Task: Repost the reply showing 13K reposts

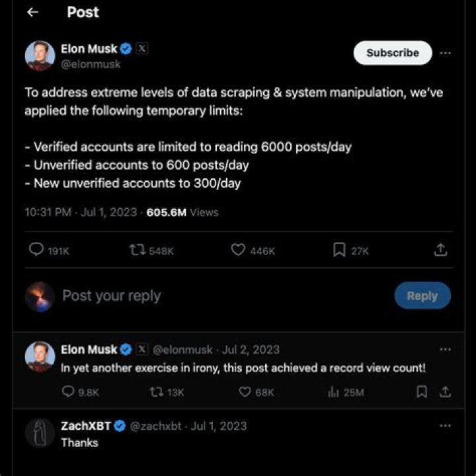Action: click(156, 392)
